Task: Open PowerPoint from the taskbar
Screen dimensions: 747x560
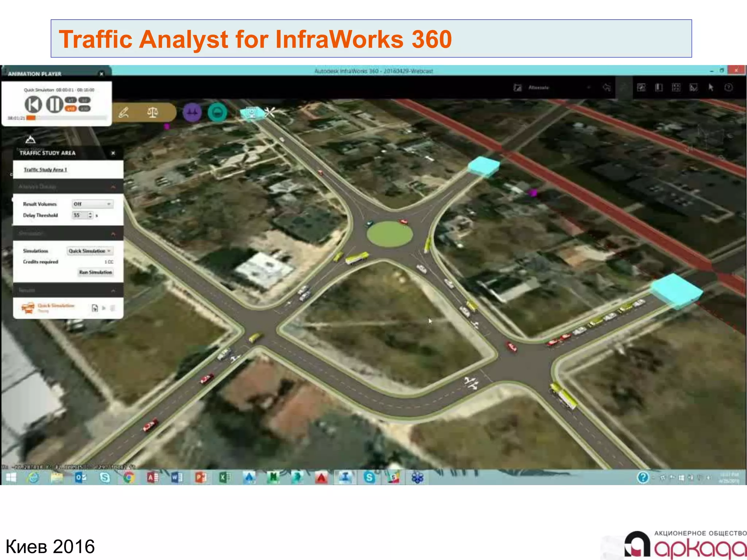Action: (201, 477)
